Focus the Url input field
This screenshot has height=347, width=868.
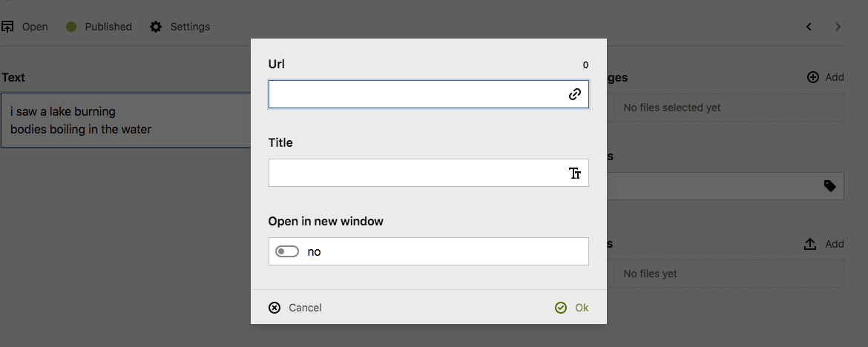click(415, 95)
